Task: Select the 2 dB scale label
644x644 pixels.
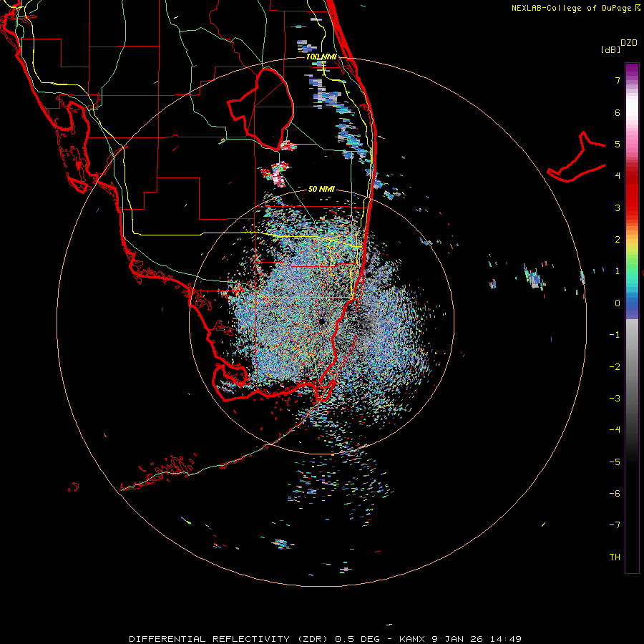Action: pyautogui.click(x=618, y=240)
